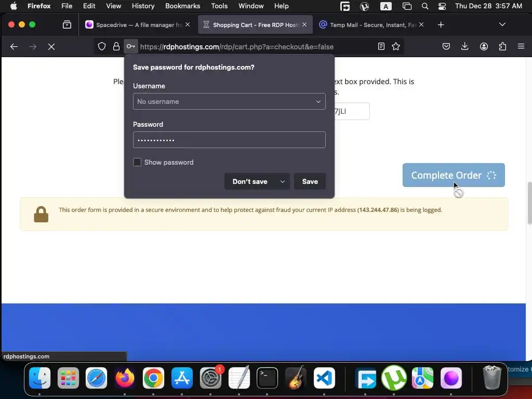Click the tracking protection shield icon

102,46
